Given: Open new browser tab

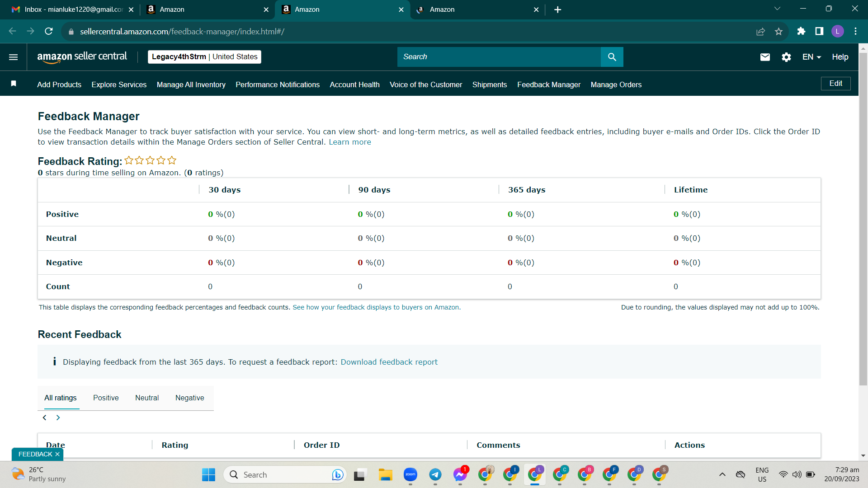Looking at the screenshot, I should 558,9.
